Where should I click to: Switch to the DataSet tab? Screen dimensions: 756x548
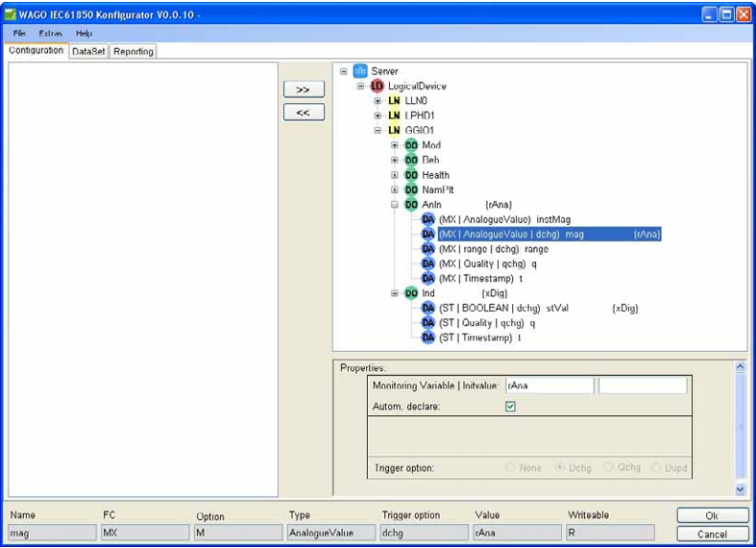(89, 51)
